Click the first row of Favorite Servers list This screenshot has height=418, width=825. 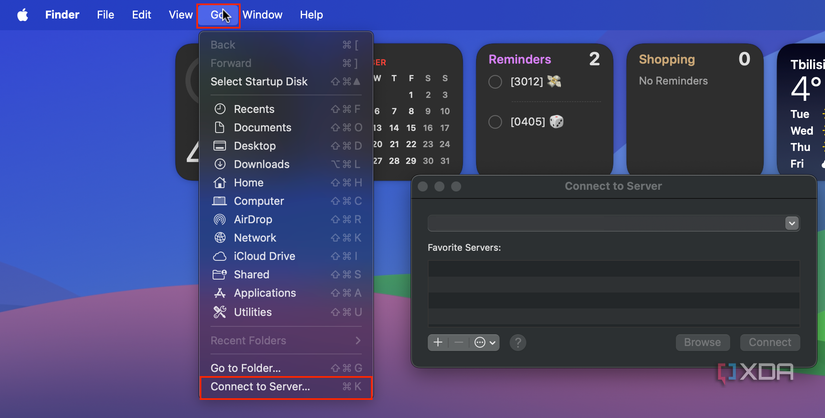[613, 268]
